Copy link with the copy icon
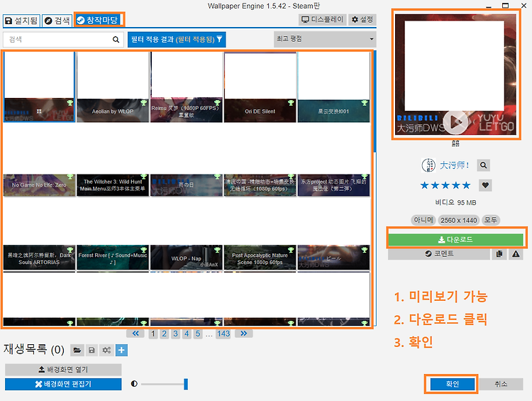 click(x=499, y=253)
